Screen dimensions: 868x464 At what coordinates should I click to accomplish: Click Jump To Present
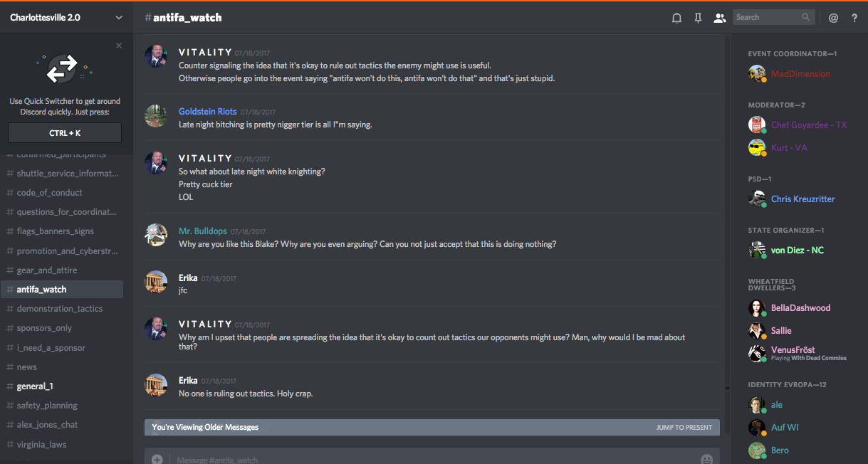point(684,428)
